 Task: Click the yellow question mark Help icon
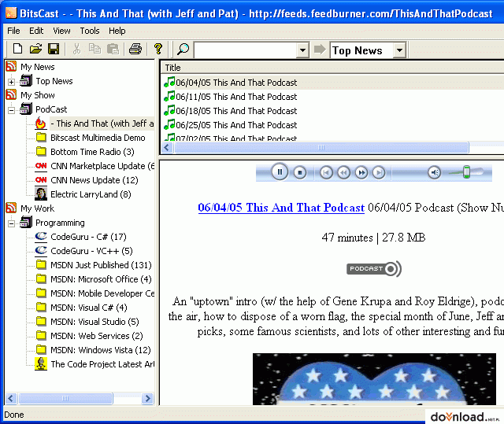pyautogui.click(x=157, y=49)
